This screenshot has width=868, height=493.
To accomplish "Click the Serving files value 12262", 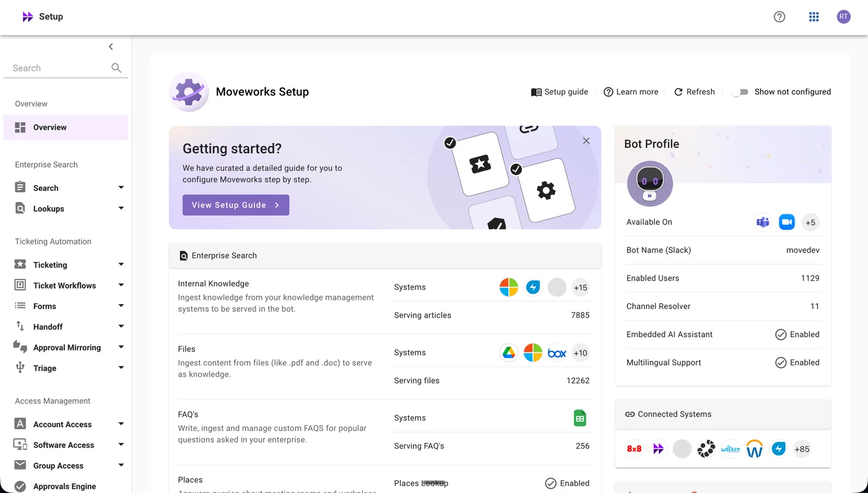I will (x=578, y=381).
